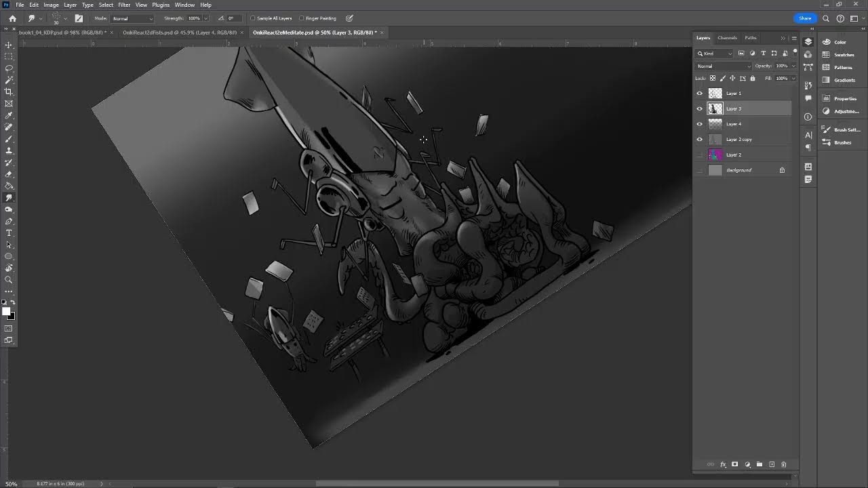Open the Search icon in top bar

[x=826, y=18]
